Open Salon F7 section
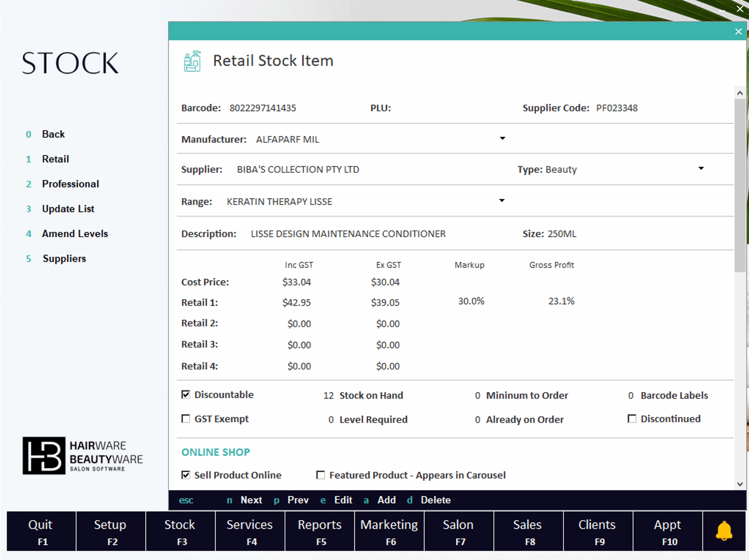This screenshot has height=560, width=749. [458, 531]
